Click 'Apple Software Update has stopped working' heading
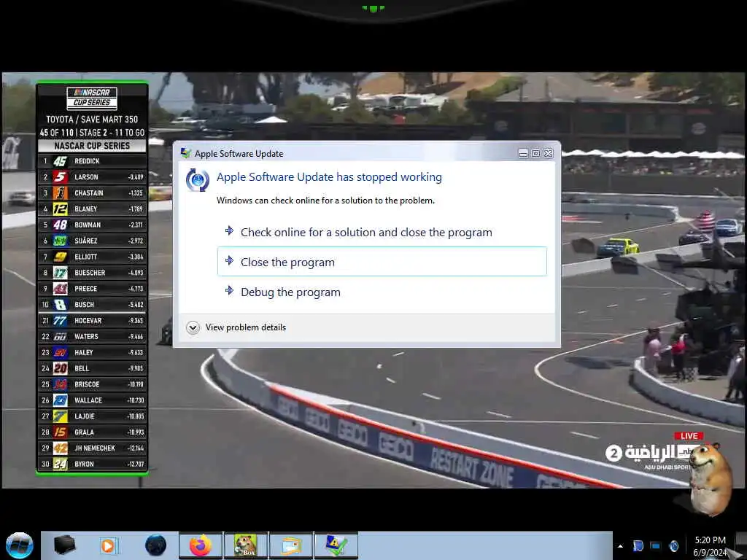Screen dimensions: 747x560 (x=329, y=177)
